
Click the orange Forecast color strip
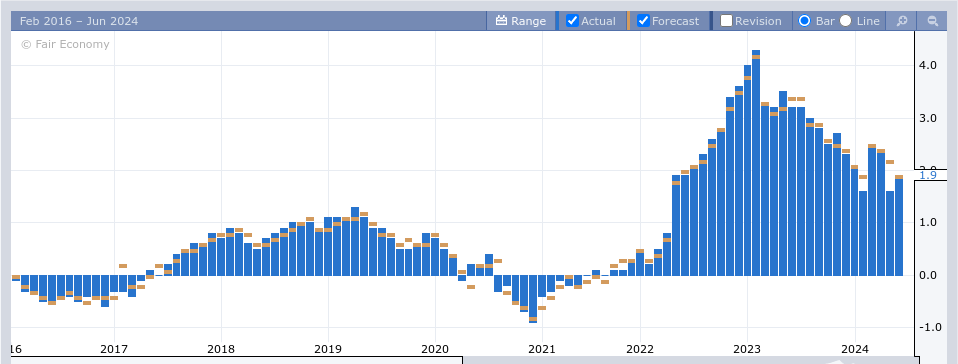coord(628,21)
